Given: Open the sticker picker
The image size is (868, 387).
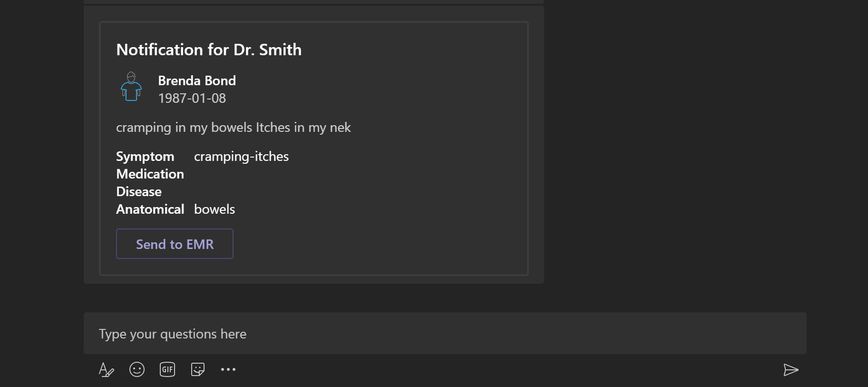Looking at the screenshot, I should click(198, 369).
